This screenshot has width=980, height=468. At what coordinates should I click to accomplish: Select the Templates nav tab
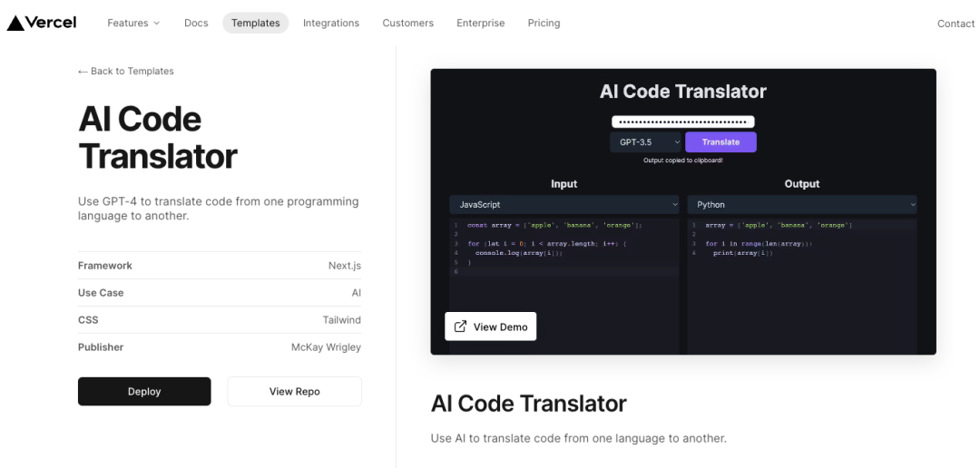[255, 24]
